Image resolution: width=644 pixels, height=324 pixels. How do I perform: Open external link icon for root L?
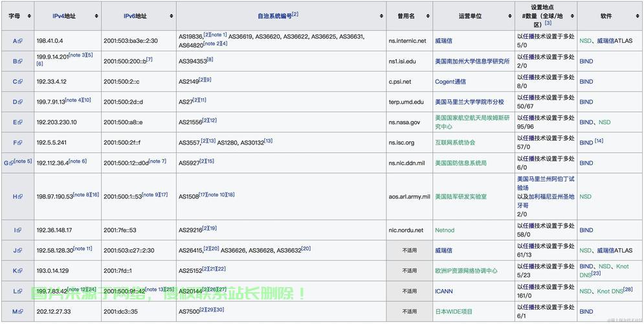coord(20,291)
